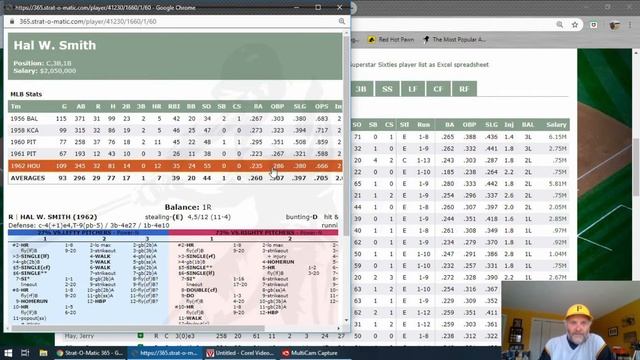The width and height of the screenshot is (640, 360).
Task: Click the Superstar Sixties player list Excel spreadsheet link
Action: coord(419,64)
